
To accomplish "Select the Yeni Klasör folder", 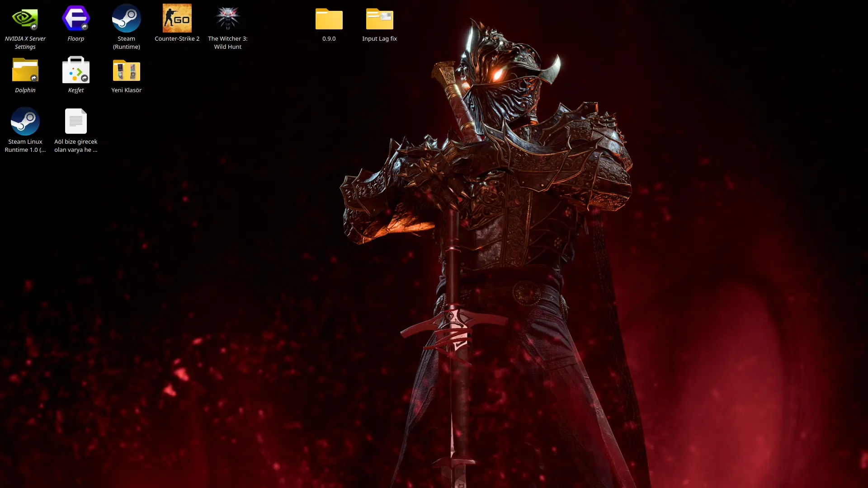I will (x=127, y=70).
